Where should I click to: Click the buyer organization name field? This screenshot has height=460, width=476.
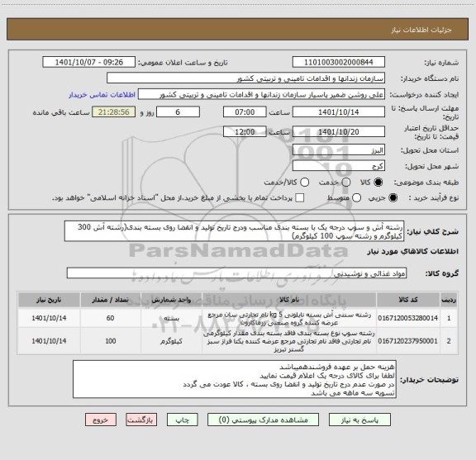point(246,78)
